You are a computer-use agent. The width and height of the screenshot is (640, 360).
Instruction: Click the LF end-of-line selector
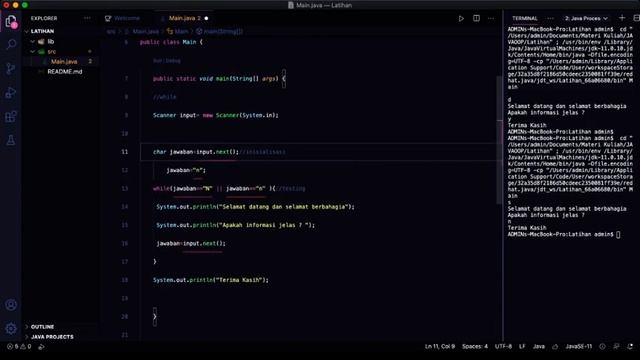[x=522, y=347]
